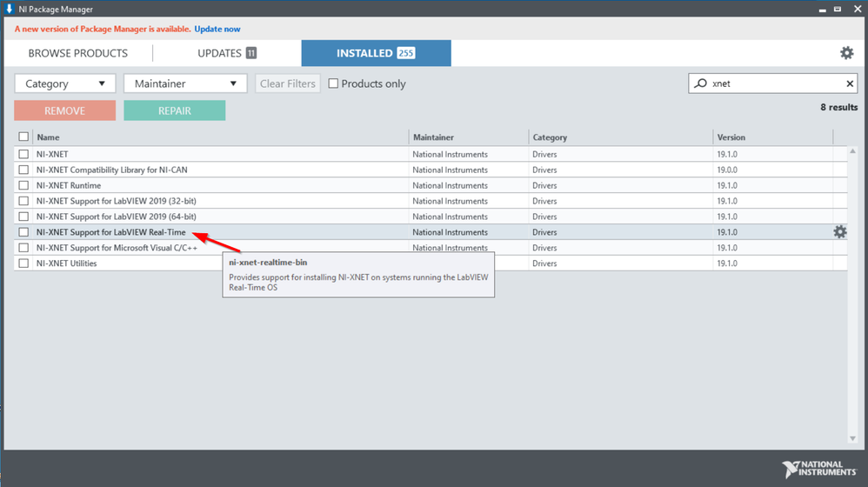The width and height of the screenshot is (868, 487).
Task: Click Drivers category in NI-XNET Utilities row
Action: (x=544, y=264)
